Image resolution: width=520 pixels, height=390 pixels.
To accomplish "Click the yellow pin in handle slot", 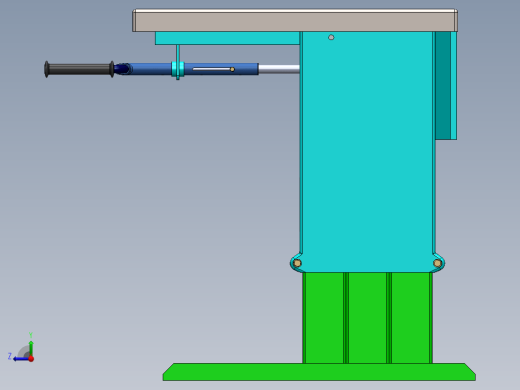I will [x=232, y=69].
